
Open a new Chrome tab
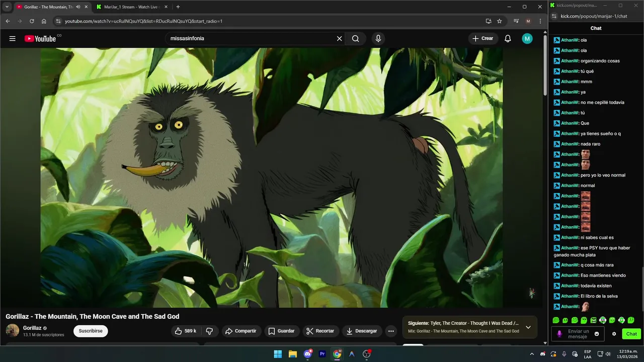click(x=178, y=7)
